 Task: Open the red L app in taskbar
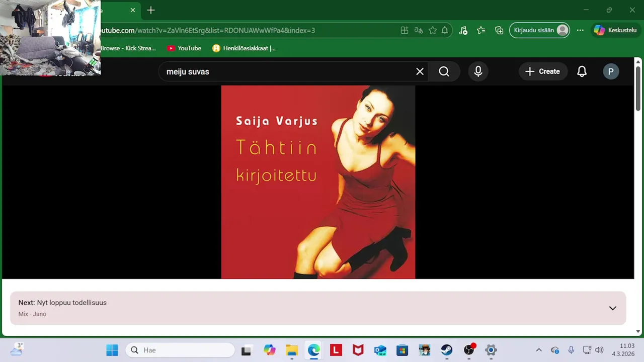tap(336, 350)
